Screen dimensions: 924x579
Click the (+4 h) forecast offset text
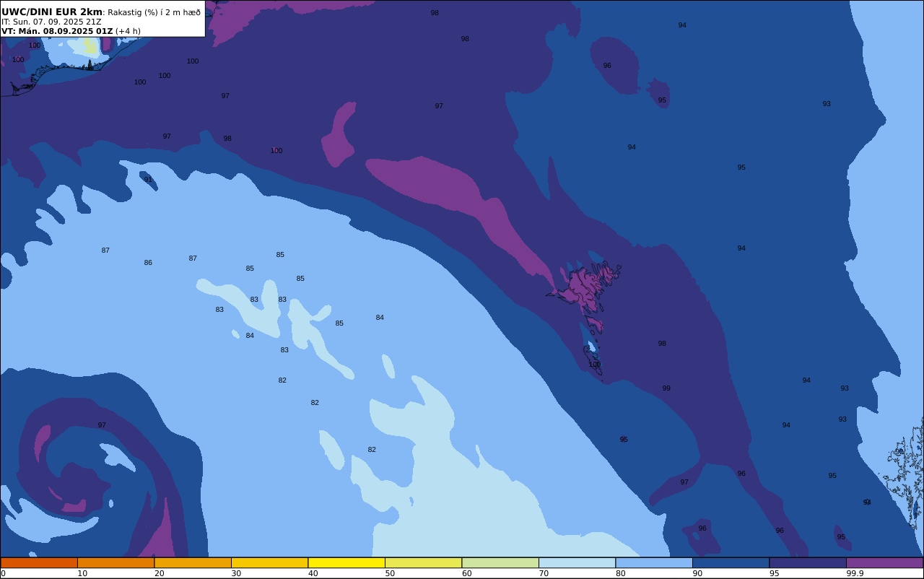tap(128, 31)
